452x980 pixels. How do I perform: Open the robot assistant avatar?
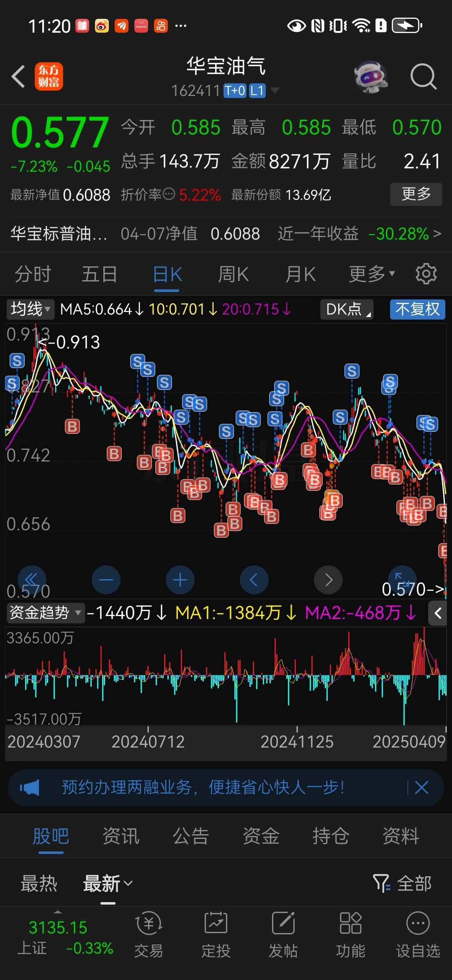(x=370, y=77)
